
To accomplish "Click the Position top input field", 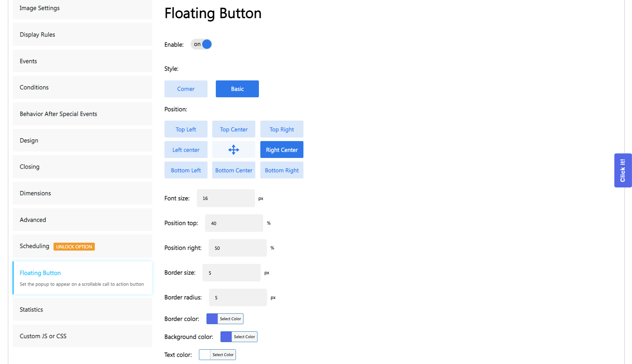I will tap(234, 223).
